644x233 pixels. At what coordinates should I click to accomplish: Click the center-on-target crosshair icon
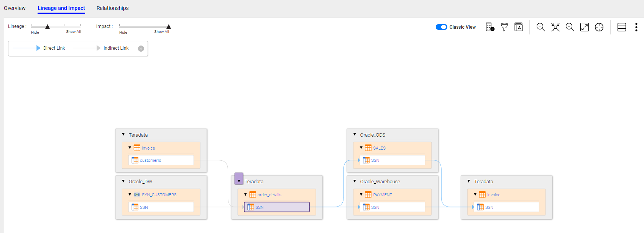click(599, 27)
